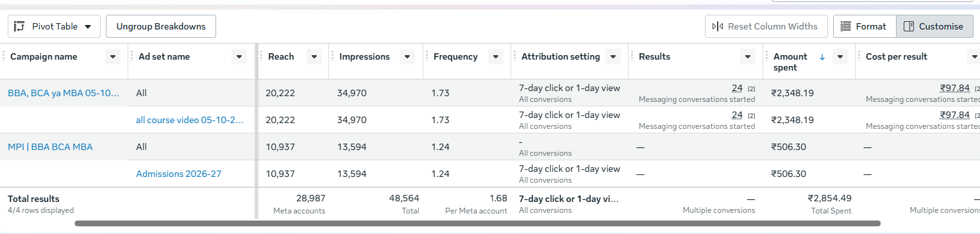This screenshot has width=980, height=234.
Task: Open MPI | BBA BCA MBA campaign link
Action: pos(50,147)
